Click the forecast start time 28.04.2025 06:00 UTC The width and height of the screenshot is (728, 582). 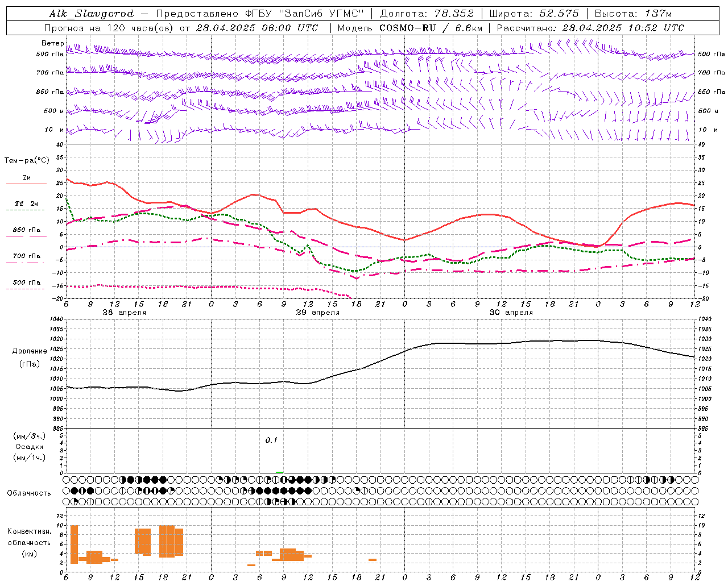257,28
